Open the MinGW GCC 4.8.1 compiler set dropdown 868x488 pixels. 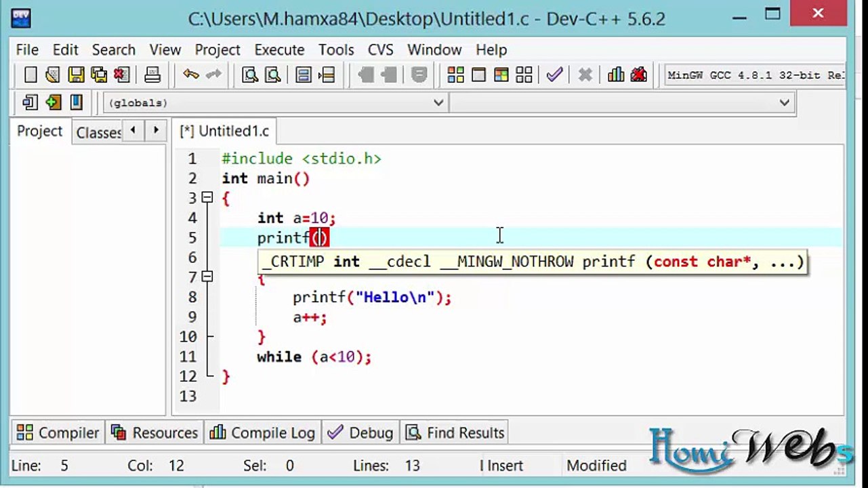tap(755, 75)
